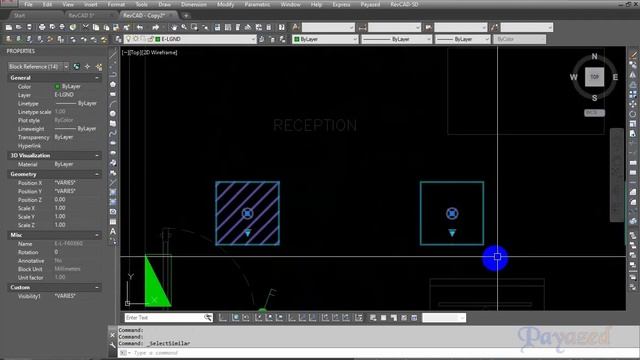Toggle freeze sun icon for E-LGND layer

(x=136, y=39)
